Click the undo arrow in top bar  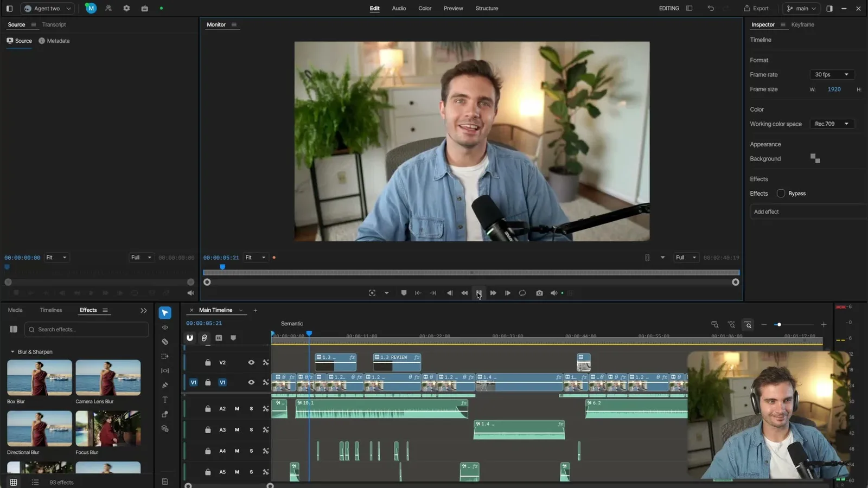tap(711, 8)
